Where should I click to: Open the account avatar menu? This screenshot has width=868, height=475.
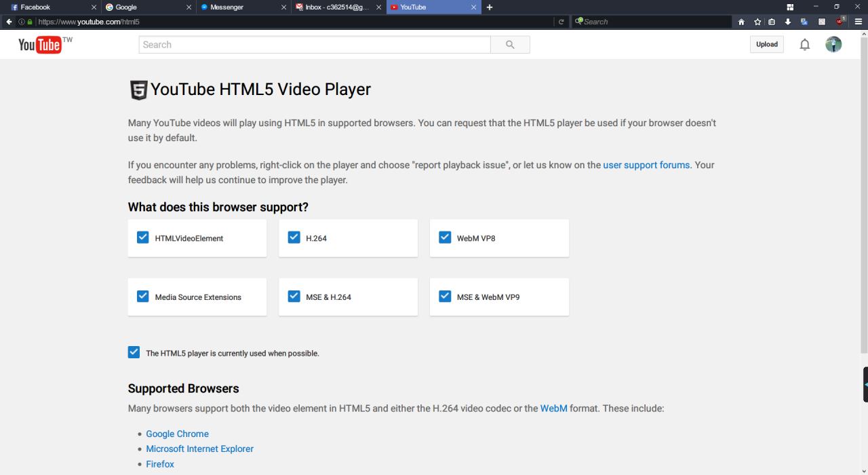coord(833,45)
